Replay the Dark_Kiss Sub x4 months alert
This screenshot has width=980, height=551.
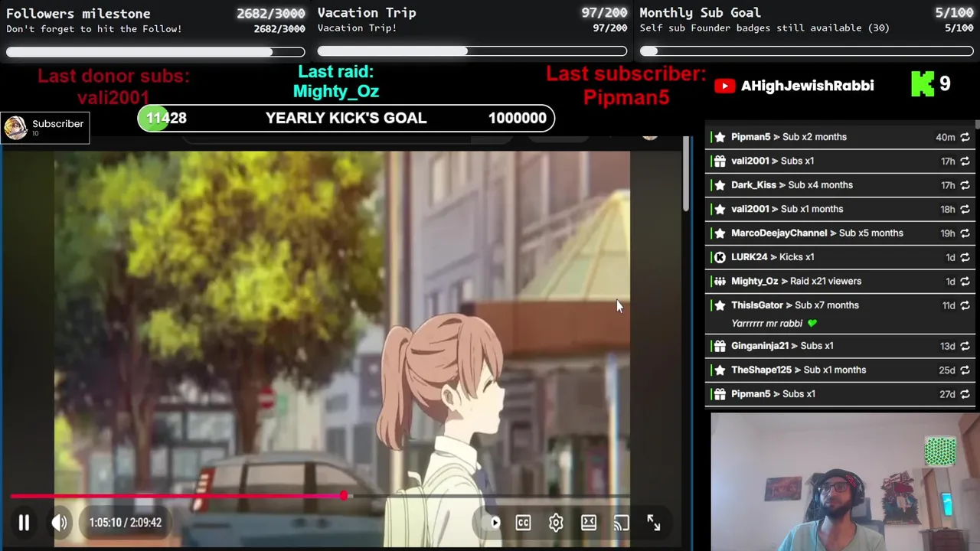pos(965,185)
